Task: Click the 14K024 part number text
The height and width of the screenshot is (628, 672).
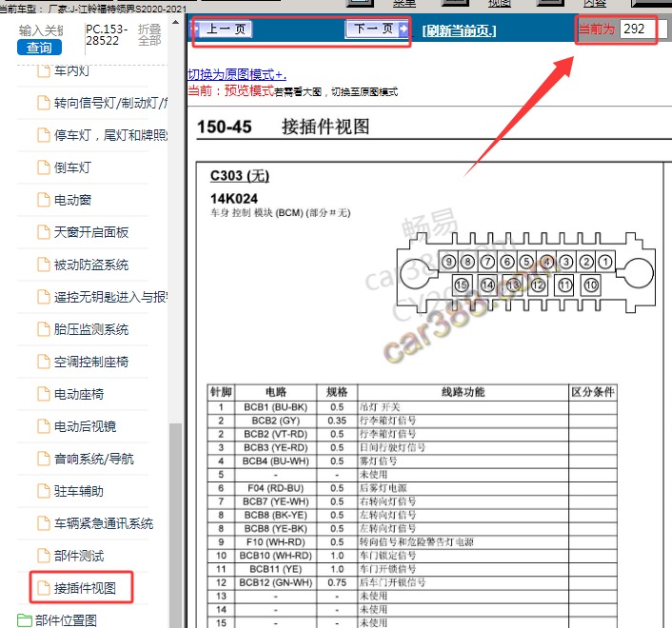Action: [234, 199]
